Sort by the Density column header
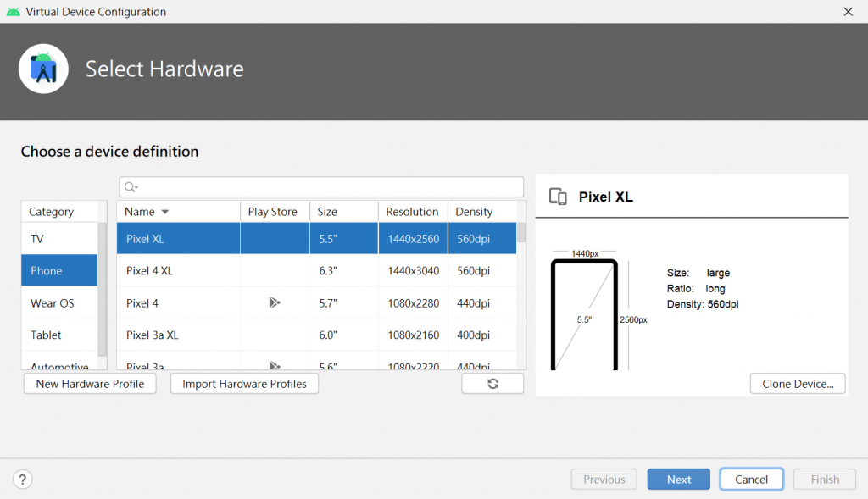 pyautogui.click(x=482, y=211)
